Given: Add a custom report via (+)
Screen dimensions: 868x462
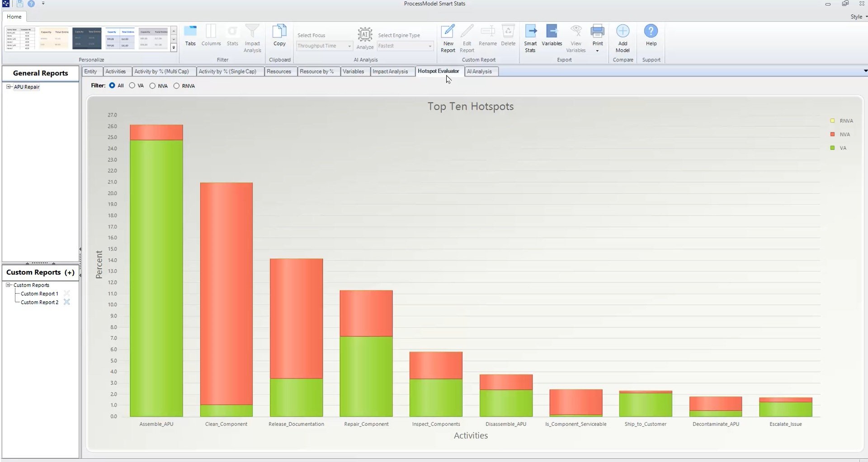Looking at the screenshot, I should click(70, 272).
